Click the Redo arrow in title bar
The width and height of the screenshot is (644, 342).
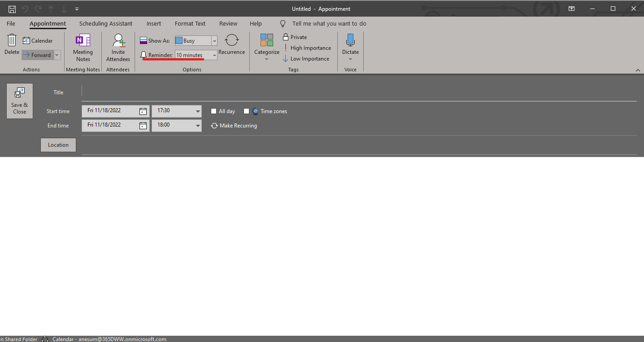[38, 9]
